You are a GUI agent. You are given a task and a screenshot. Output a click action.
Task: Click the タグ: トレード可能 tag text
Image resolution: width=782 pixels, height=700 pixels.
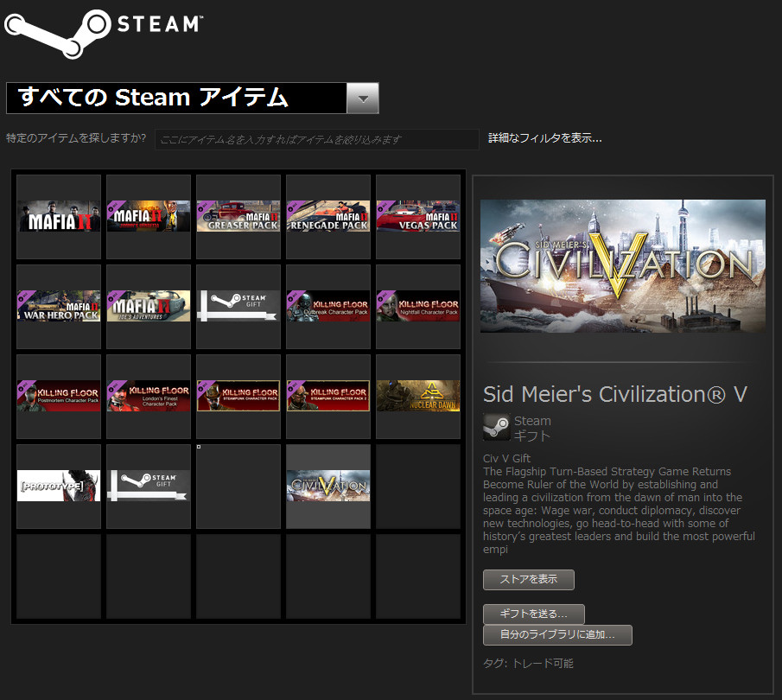(x=528, y=664)
